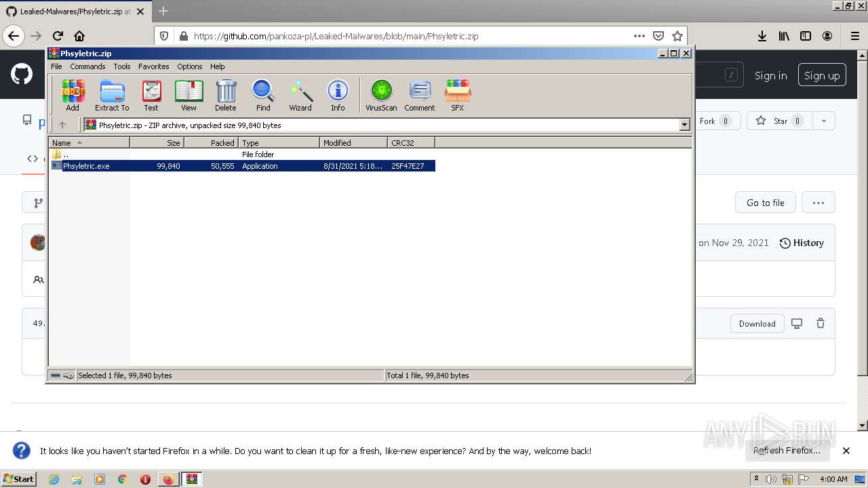The width and height of the screenshot is (868, 488).
Task: Click the GitHub Sign in link
Action: [x=770, y=76]
